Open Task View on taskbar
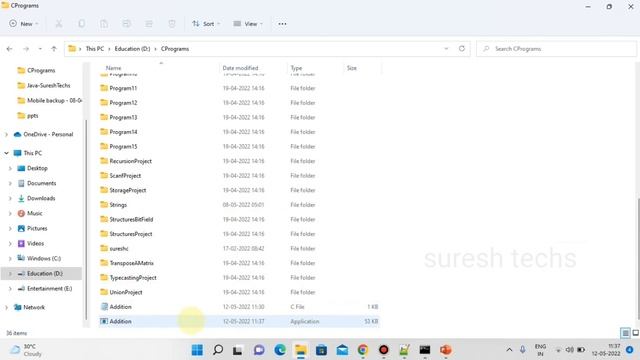The image size is (640, 360). point(238,350)
